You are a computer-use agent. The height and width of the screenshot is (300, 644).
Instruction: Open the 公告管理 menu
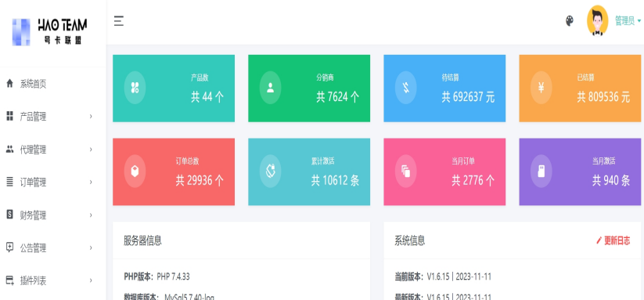click(33, 248)
